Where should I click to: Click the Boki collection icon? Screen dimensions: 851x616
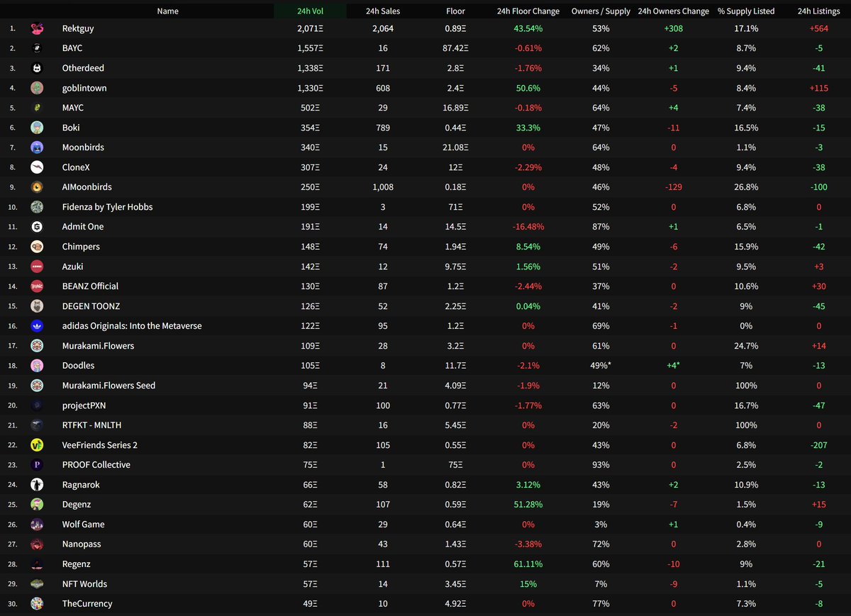(37, 128)
